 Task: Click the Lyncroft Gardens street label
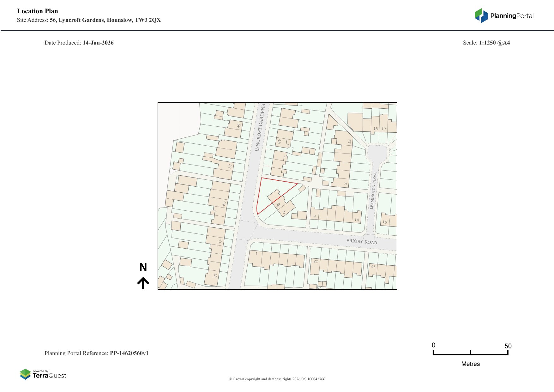[260, 128]
